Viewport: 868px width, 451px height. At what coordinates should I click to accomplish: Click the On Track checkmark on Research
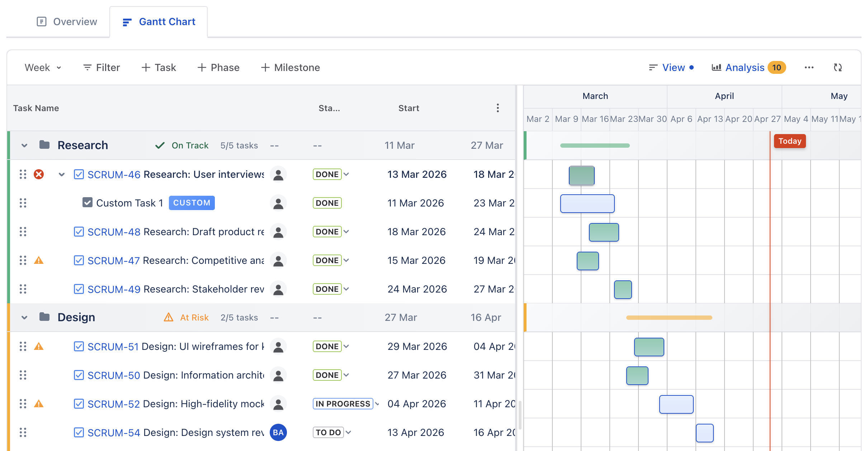(160, 145)
